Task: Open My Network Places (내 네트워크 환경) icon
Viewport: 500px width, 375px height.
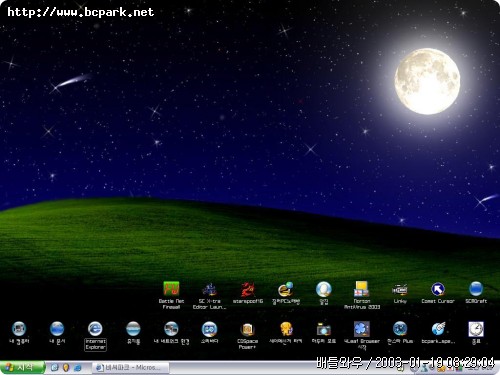Action: point(171,329)
